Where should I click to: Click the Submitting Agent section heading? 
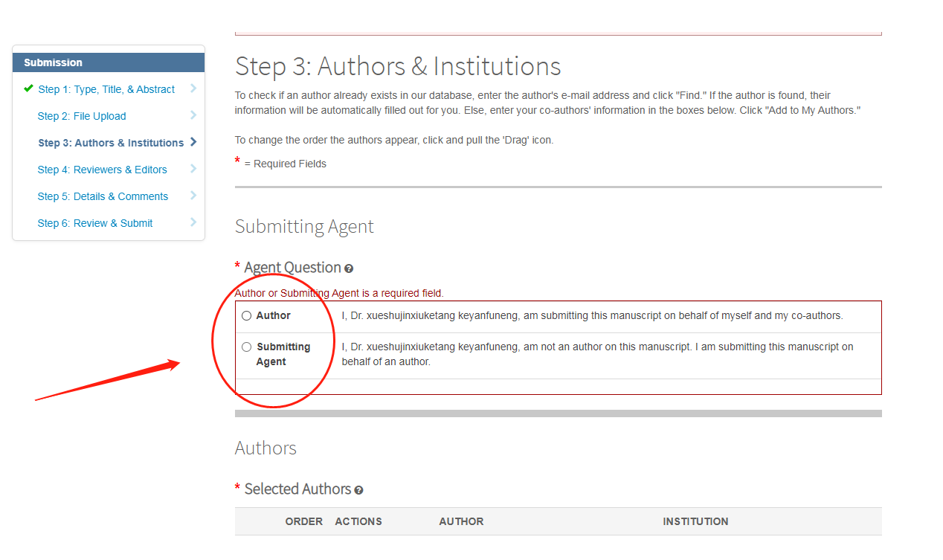[x=304, y=227]
